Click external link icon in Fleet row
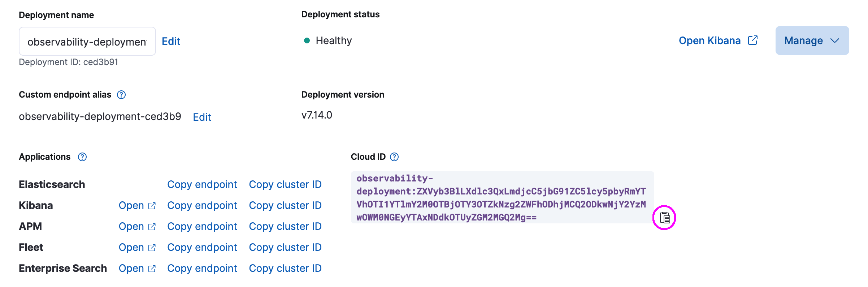868x287 pixels. click(x=152, y=248)
